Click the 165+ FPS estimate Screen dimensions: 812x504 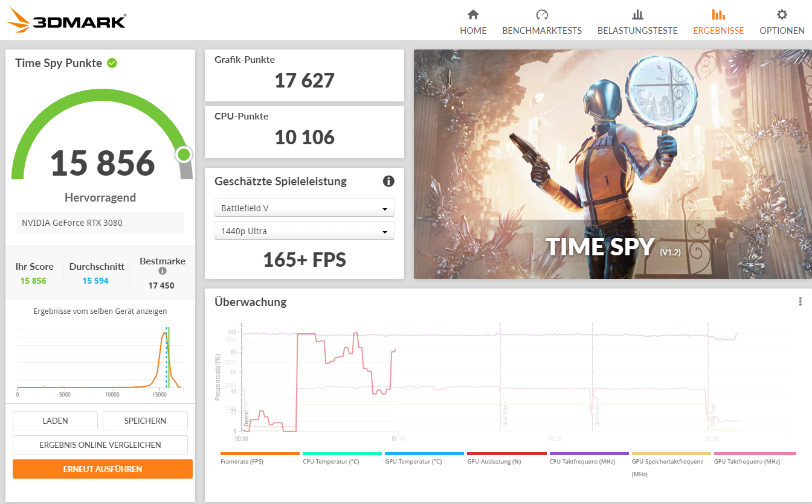304,260
